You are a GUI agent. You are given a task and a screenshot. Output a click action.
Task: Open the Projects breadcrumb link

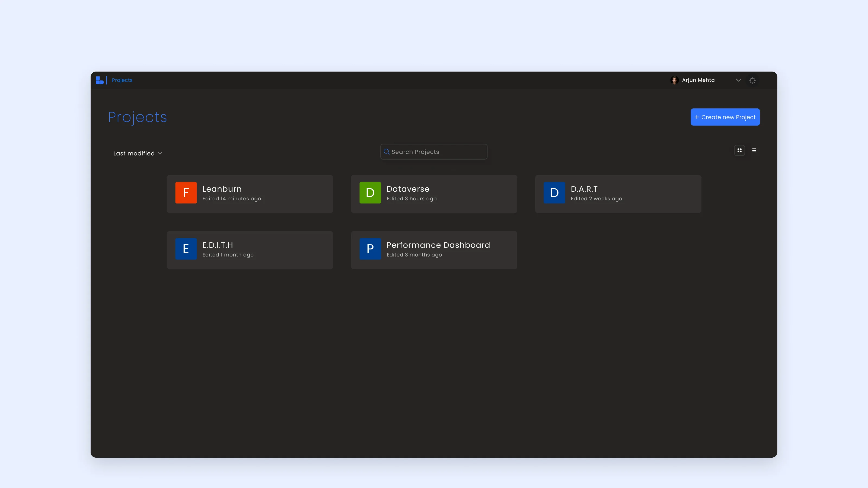pyautogui.click(x=122, y=80)
